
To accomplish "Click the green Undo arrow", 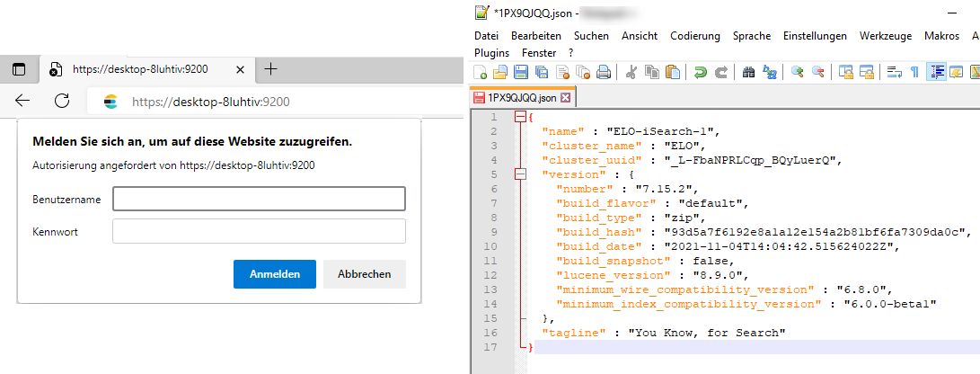I will [x=701, y=73].
